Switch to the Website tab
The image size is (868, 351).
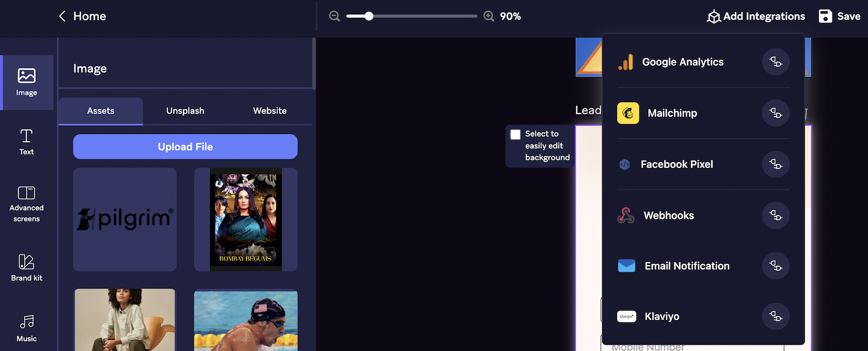(270, 111)
